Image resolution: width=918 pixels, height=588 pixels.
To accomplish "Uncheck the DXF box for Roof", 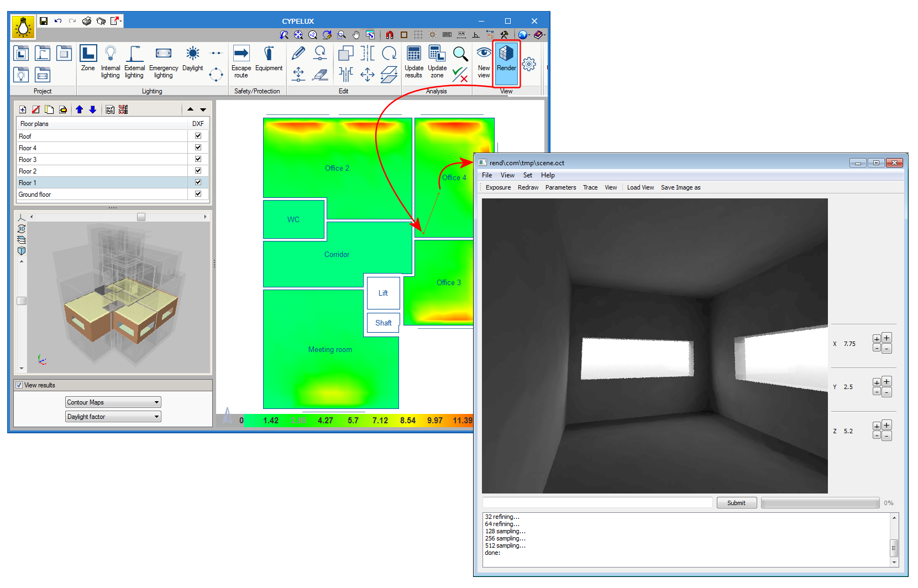I will (x=198, y=136).
